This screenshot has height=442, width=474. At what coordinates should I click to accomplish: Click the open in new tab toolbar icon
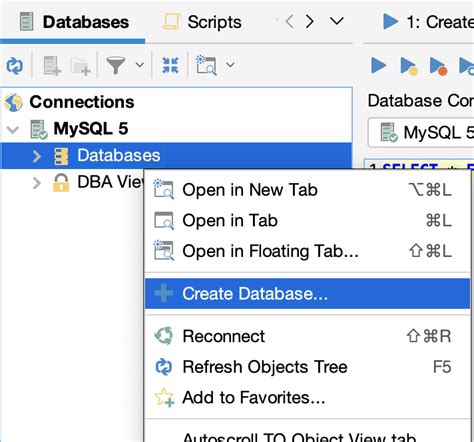pyautogui.click(x=206, y=65)
